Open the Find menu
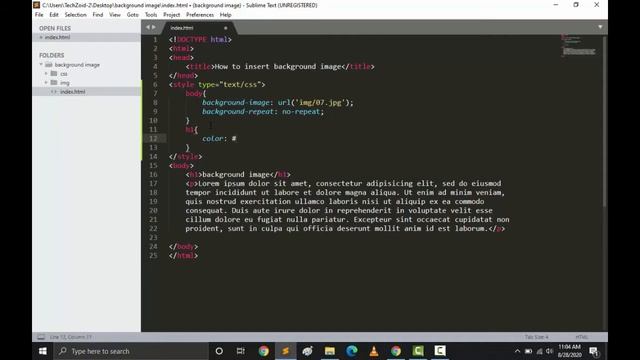 98,15
